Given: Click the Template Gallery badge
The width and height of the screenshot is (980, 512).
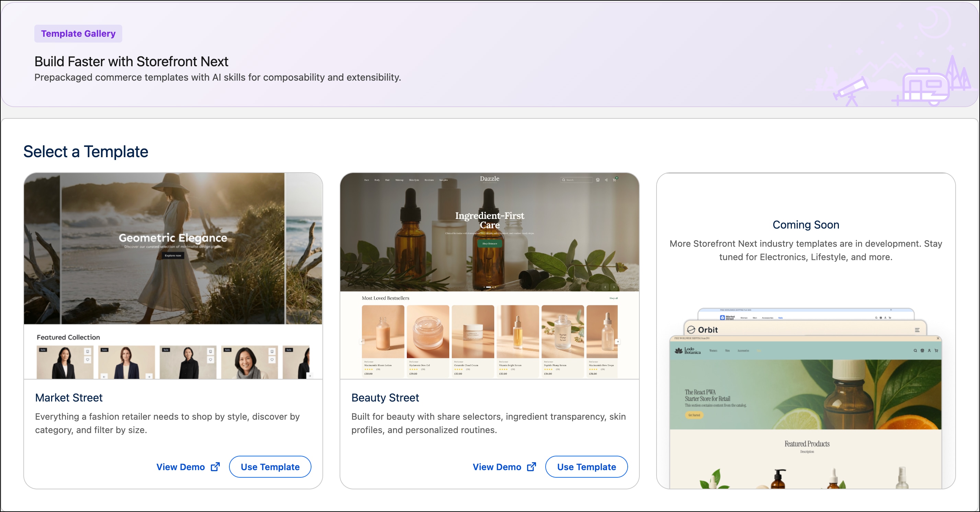Looking at the screenshot, I should click(78, 33).
